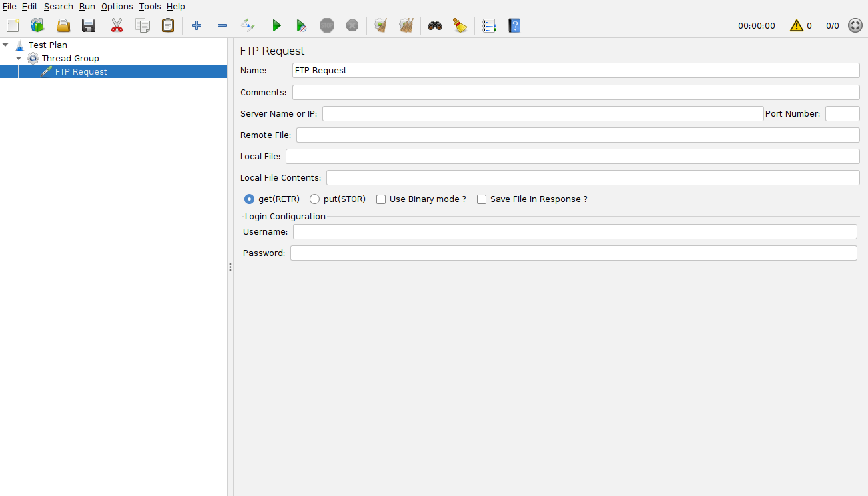This screenshot has height=496, width=868.
Task: Open the Search menu
Action: (x=59, y=6)
